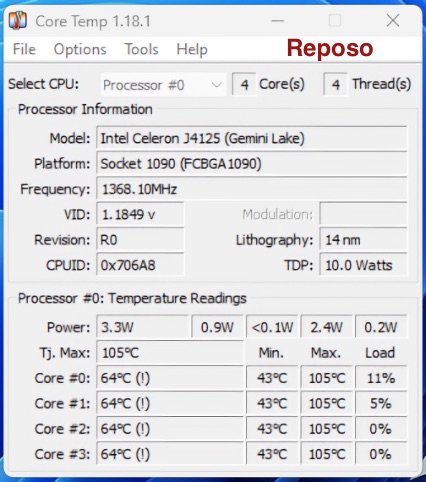Open the Help menu
Viewport: 426px width, 482px height.
(x=192, y=49)
